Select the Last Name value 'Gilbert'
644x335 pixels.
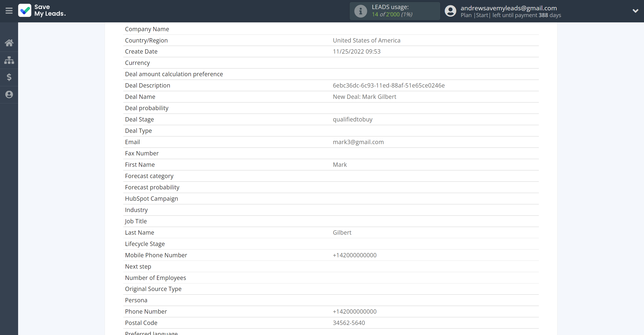tap(342, 233)
